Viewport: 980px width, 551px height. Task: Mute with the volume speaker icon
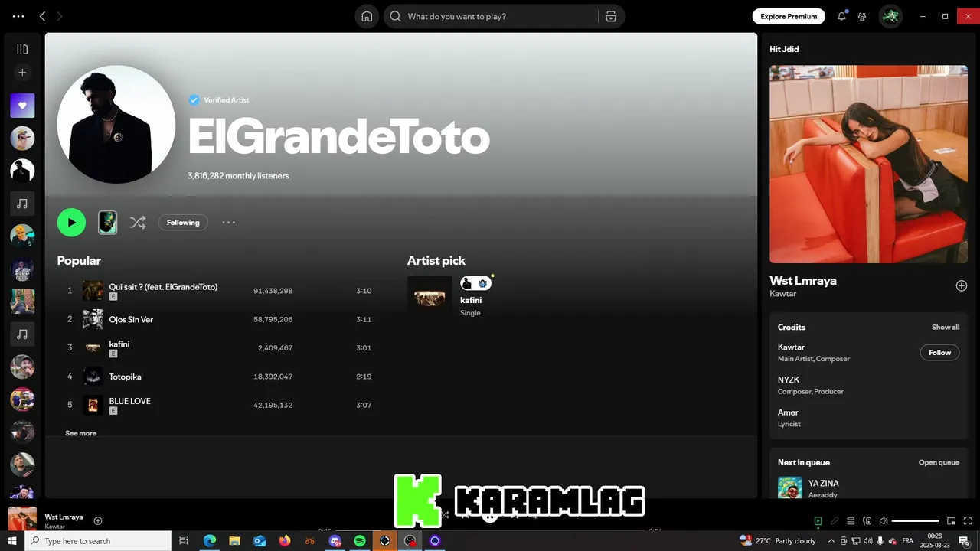point(884,521)
